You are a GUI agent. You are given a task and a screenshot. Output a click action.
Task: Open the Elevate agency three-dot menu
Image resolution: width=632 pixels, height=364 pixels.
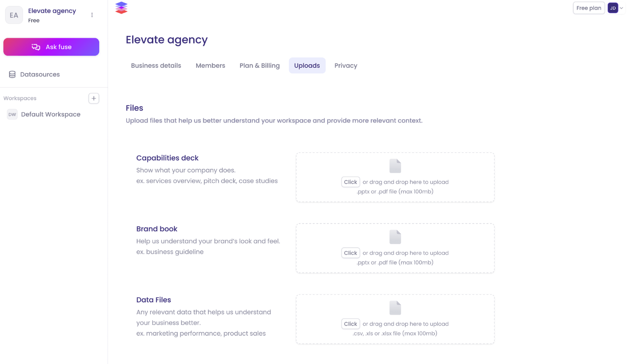[92, 15]
